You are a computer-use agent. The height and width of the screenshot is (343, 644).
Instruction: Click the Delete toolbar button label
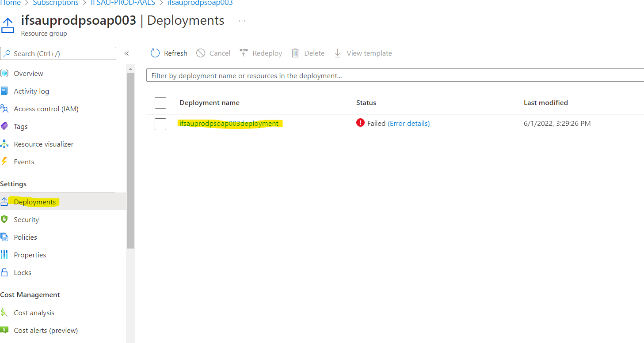coord(314,53)
